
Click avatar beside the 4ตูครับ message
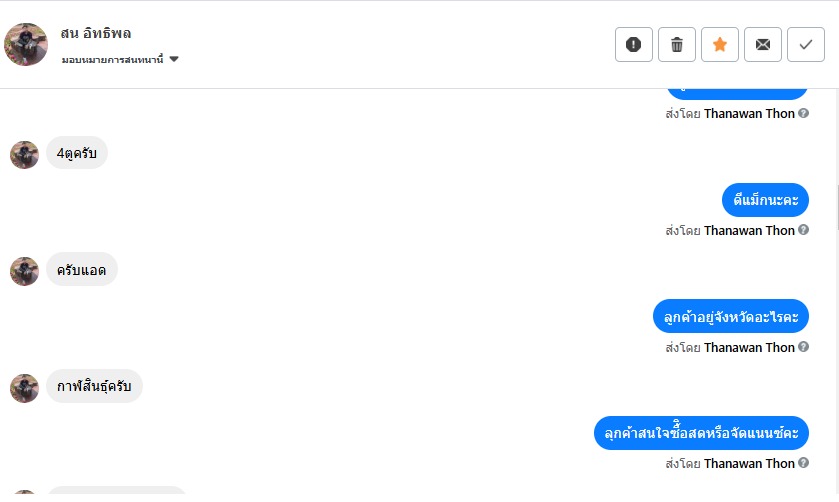coord(24,155)
